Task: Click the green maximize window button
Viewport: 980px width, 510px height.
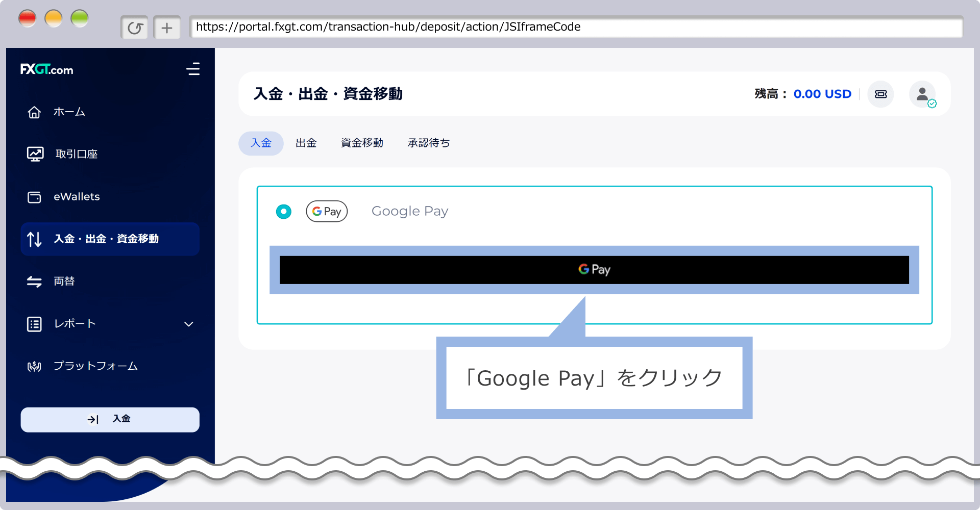Action: pos(80,19)
